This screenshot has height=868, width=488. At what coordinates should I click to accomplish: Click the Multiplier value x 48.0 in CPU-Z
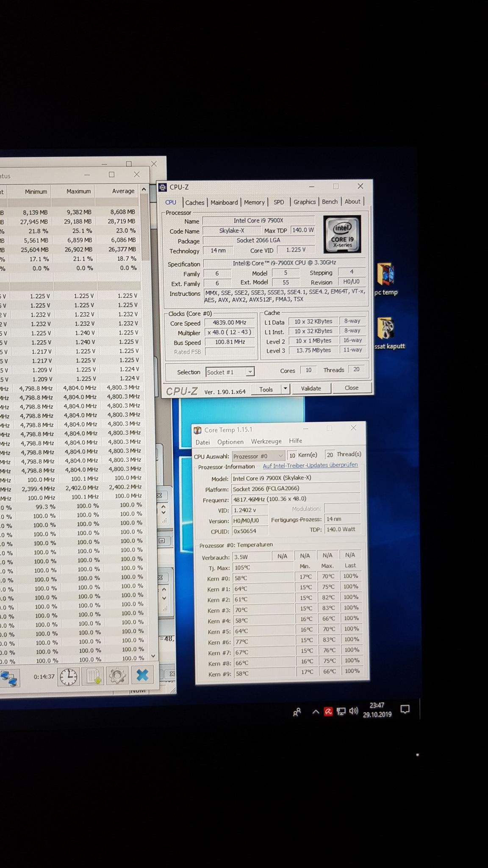click(229, 332)
